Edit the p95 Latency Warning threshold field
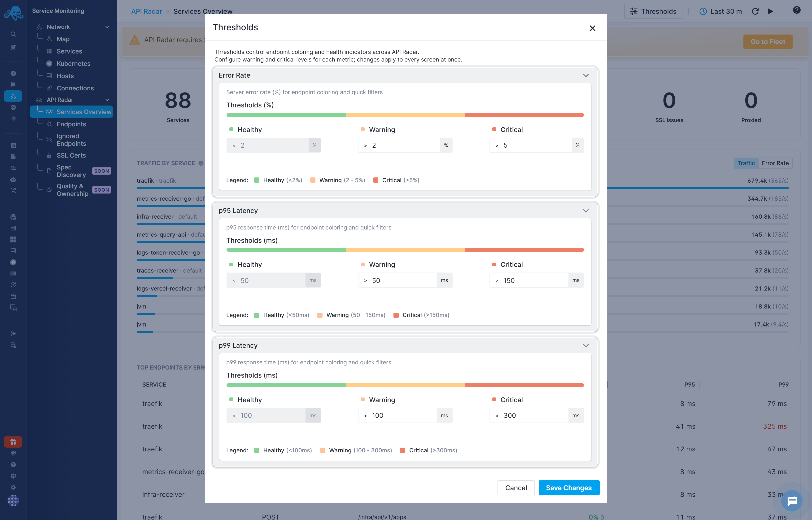The width and height of the screenshot is (812, 520). [405, 280]
